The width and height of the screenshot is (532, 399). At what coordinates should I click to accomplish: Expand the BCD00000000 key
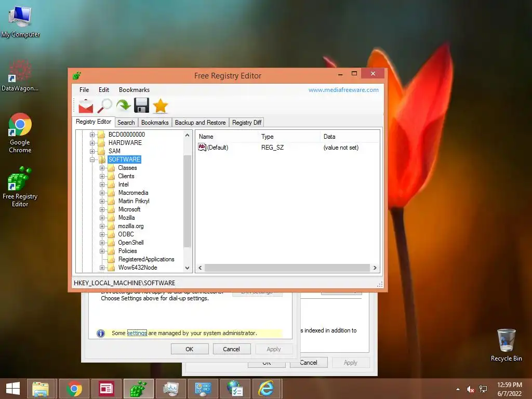(92, 135)
